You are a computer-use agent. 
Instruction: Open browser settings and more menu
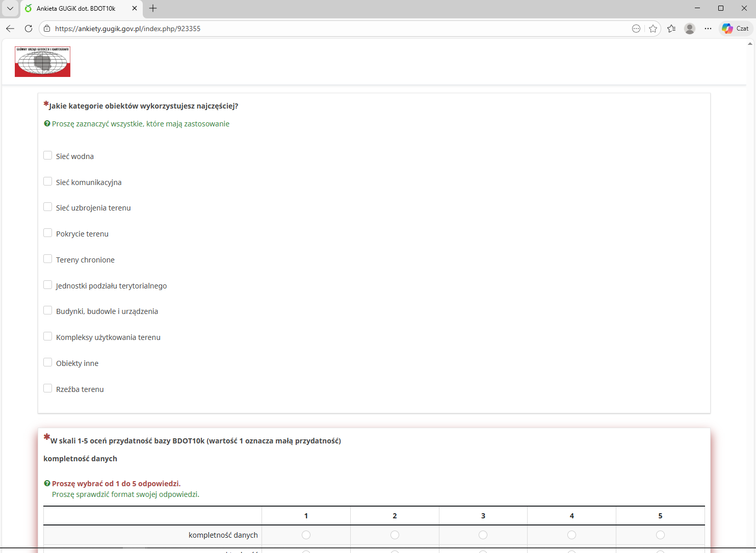click(708, 29)
